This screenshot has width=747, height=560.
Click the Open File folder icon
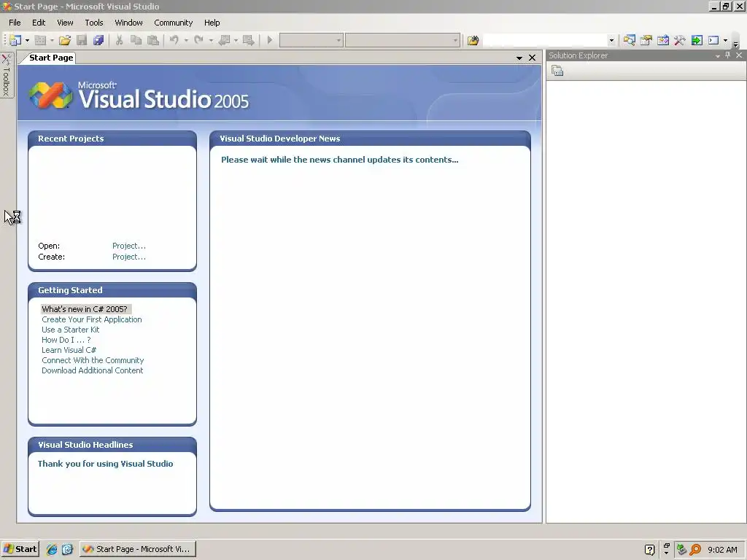(x=65, y=41)
